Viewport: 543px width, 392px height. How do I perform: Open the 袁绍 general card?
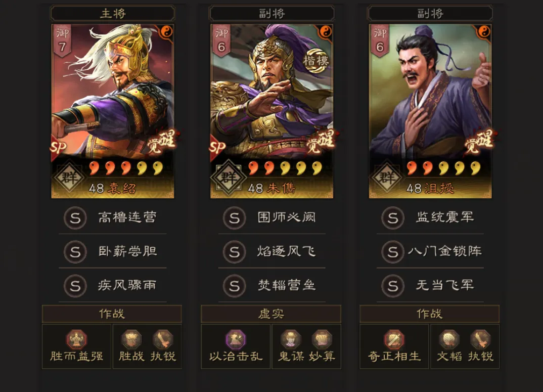pyautogui.click(x=113, y=111)
